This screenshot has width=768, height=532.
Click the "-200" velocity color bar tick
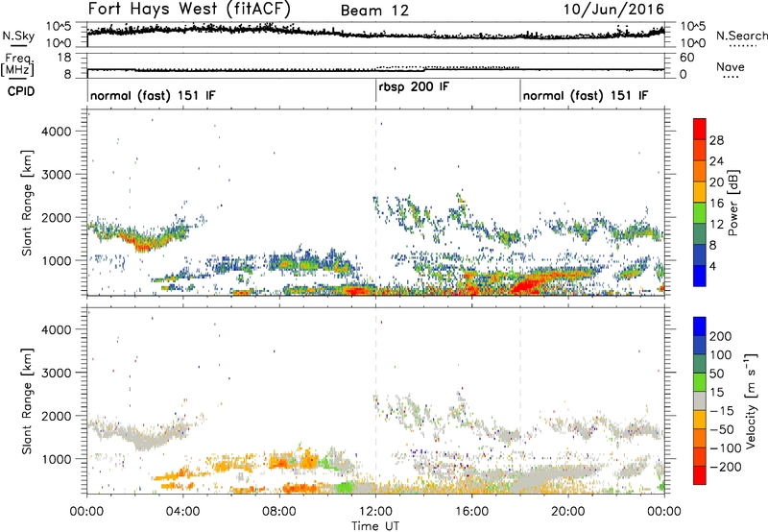point(726,467)
